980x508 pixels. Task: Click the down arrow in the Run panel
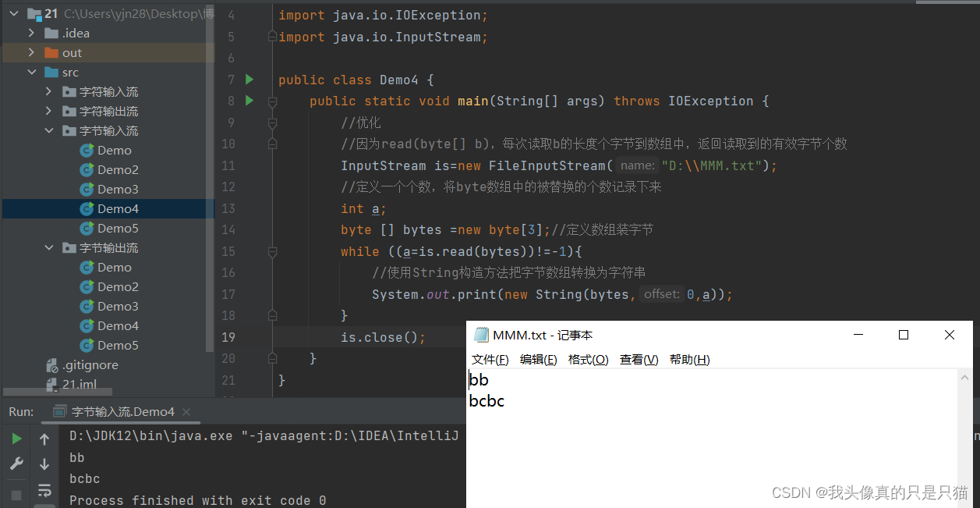pyautogui.click(x=44, y=464)
